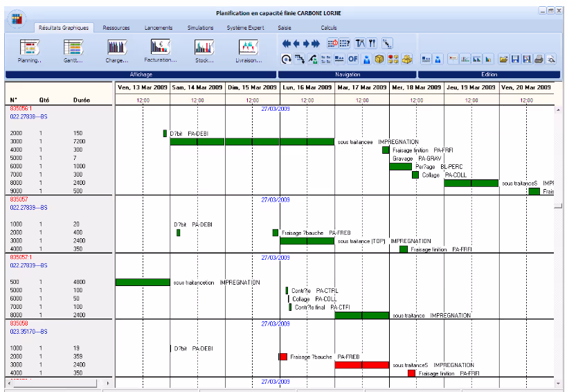This screenshot has width=567, height=392.
Task: Click the single yellow box icon
Action: 379,59
